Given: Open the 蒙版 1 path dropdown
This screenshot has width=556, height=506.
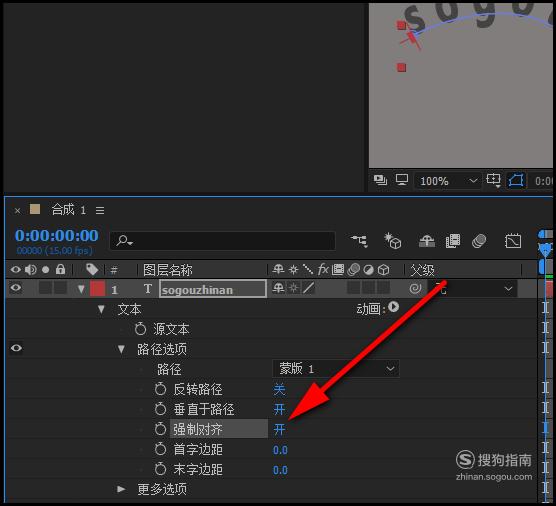Looking at the screenshot, I should tap(336, 369).
